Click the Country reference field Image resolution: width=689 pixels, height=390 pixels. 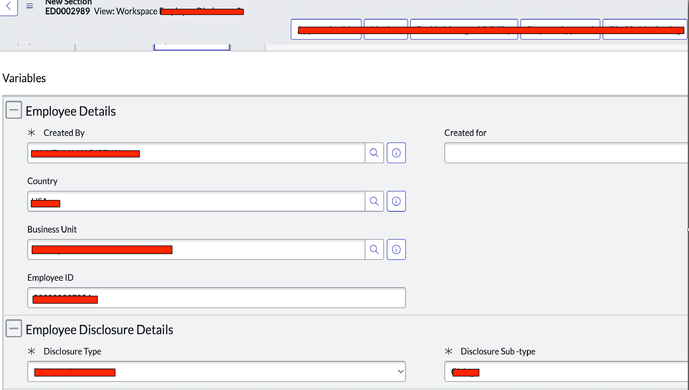pyautogui.click(x=196, y=201)
